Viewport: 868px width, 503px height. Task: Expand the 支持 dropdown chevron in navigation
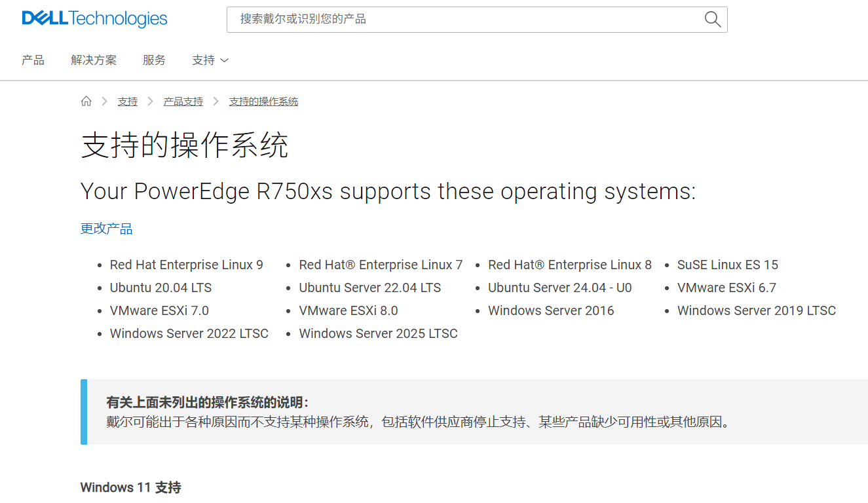tap(224, 60)
